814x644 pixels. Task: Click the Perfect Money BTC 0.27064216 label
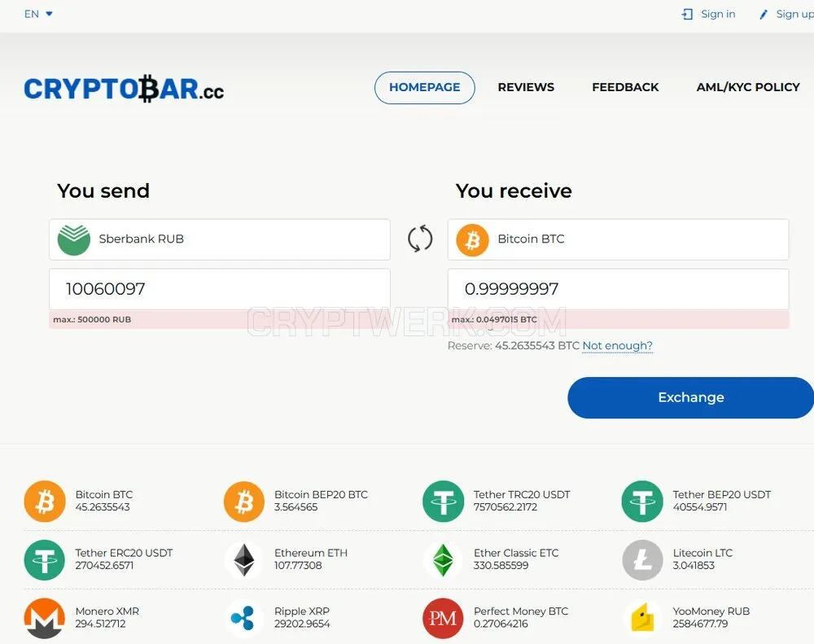(x=521, y=617)
